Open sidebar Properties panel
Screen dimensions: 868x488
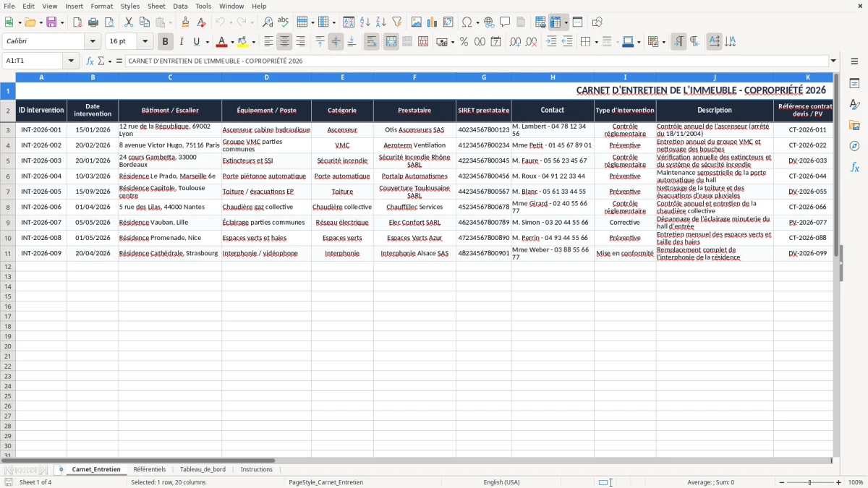[854, 83]
